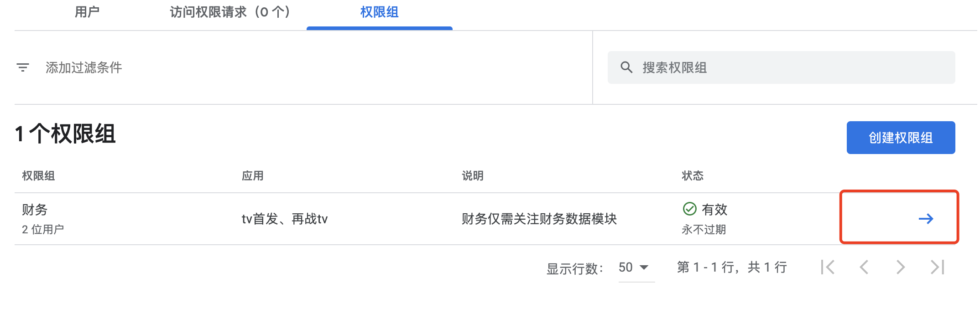Click the blue arrow to open 财务 group details
This screenshot has height=319, width=980.
[x=925, y=219]
